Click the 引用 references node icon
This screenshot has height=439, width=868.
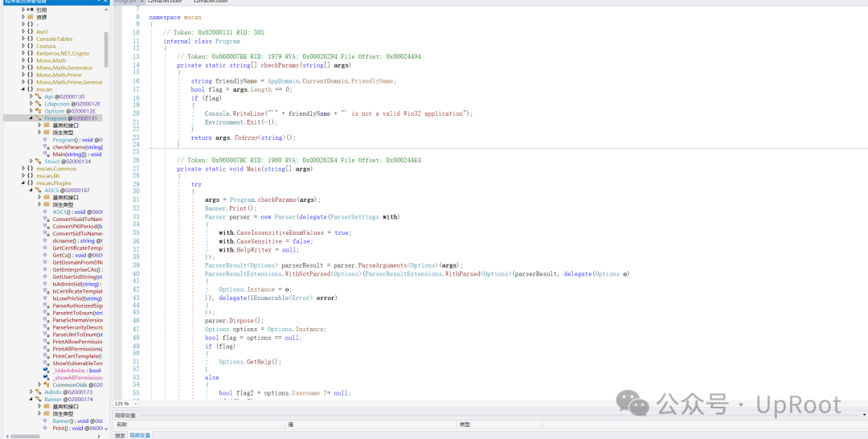pyautogui.click(x=30, y=10)
